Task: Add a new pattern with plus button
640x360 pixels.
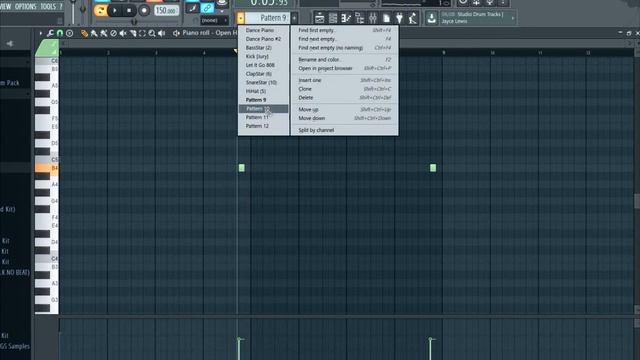Action: tap(294, 18)
